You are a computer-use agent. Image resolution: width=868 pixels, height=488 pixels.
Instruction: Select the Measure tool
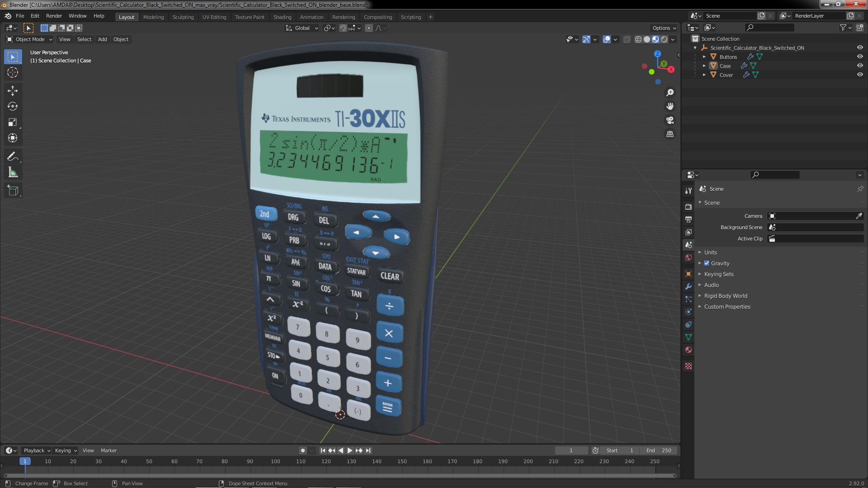(x=12, y=173)
